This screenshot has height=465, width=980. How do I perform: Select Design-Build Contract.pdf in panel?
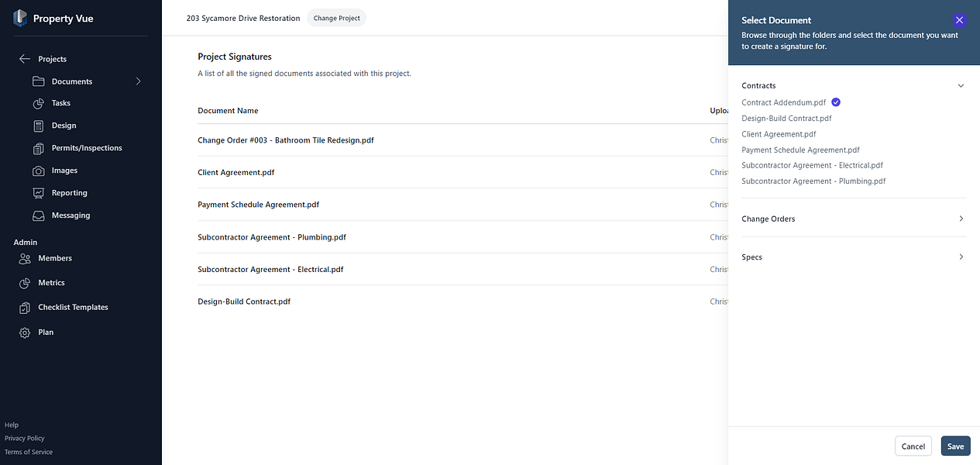(786, 119)
